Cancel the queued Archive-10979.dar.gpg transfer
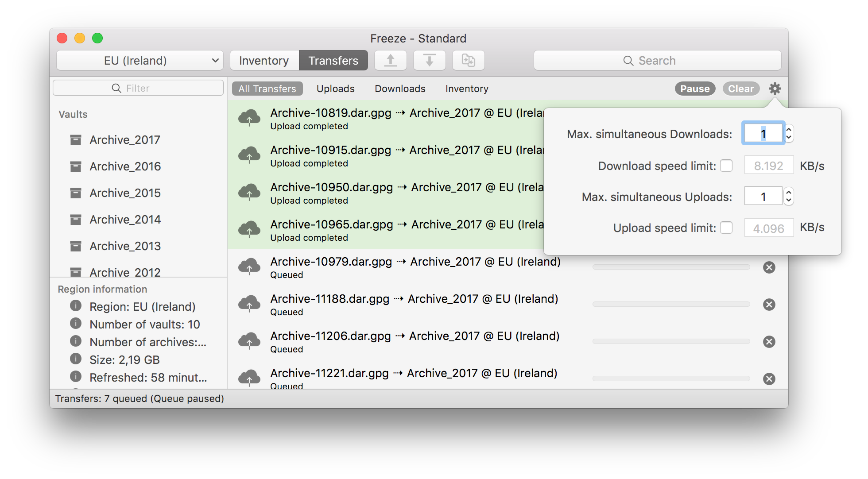Screen dimensions: 868x479 769,267
